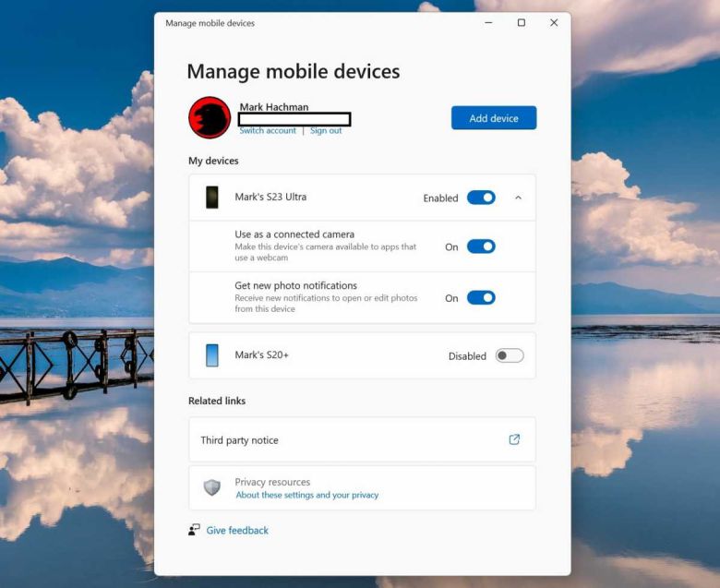Screen dimensions: 720x588
Task: Click the Sign out link
Action: click(326, 131)
